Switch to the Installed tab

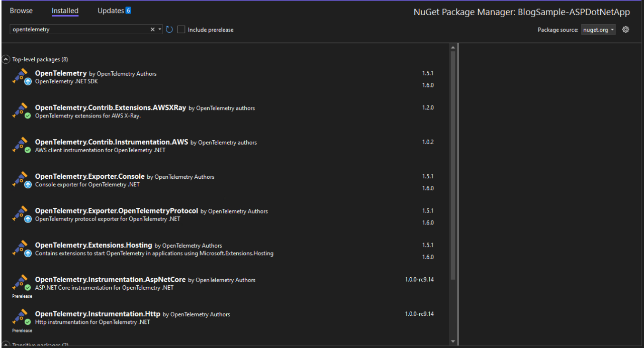tap(65, 11)
